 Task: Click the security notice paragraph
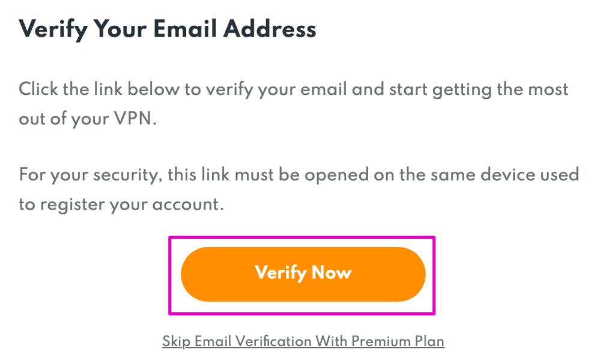[x=298, y=189]
